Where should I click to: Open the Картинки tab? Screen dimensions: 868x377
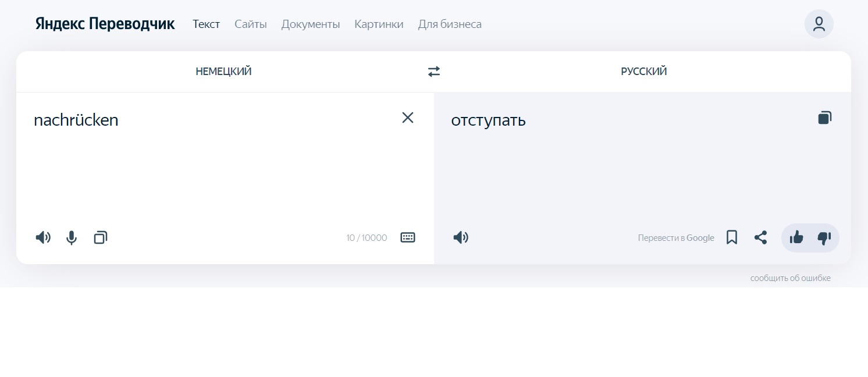click(379, 24)
